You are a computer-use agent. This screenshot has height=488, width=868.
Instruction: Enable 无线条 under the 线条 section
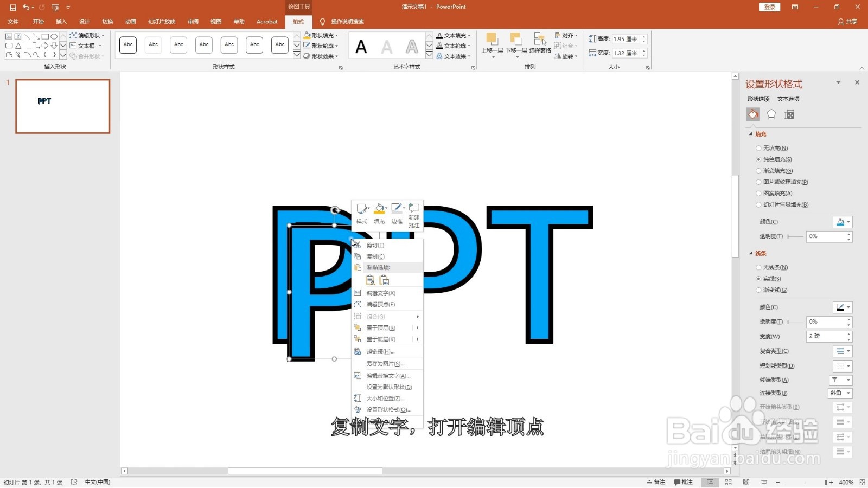tap(758, 267)
